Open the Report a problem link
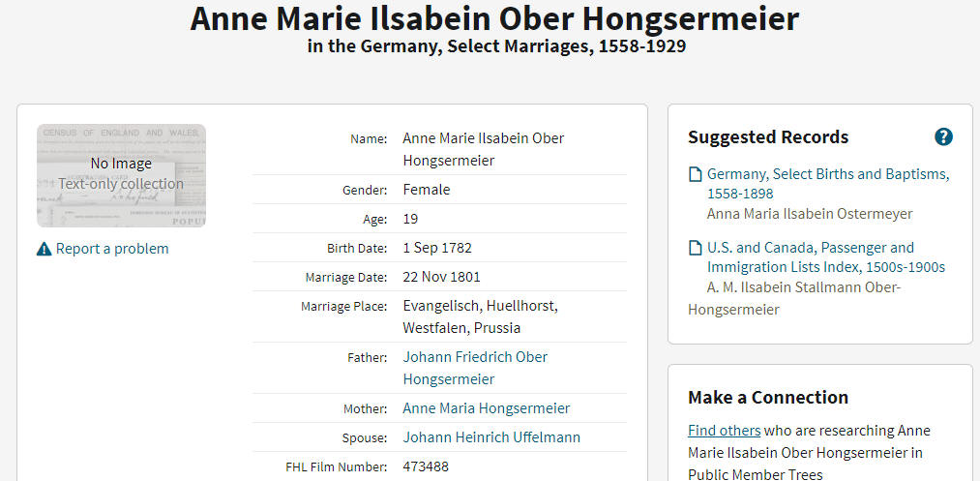The height and width of the screenshot is (481, 980). tap(112, 249)
